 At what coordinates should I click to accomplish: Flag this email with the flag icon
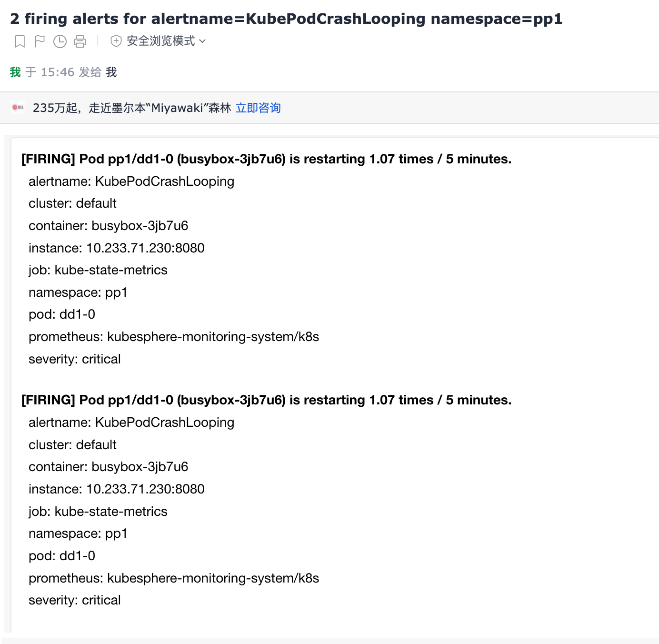click(x=40, y=41)
